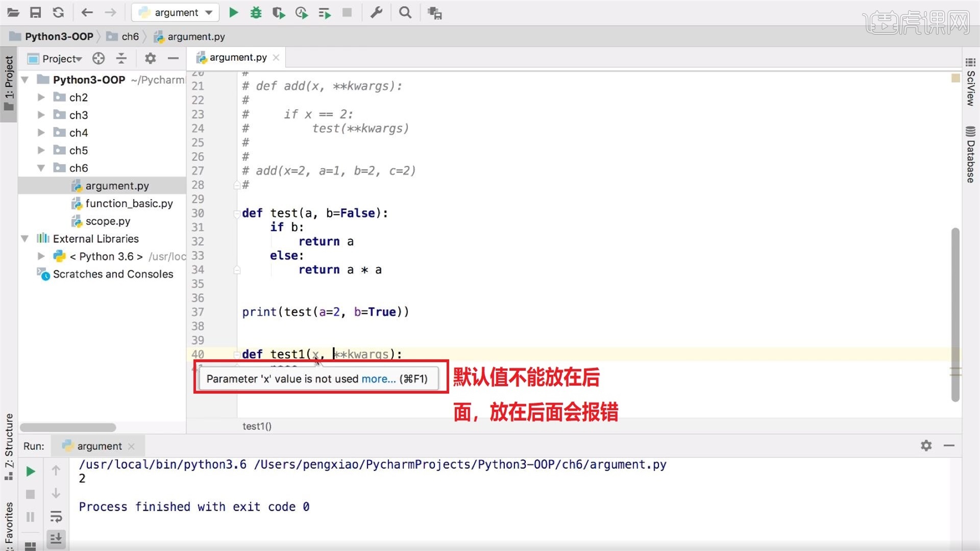Open the SciView tool window
The height and width of the screenshot is (551, 980).
[969, 91]
